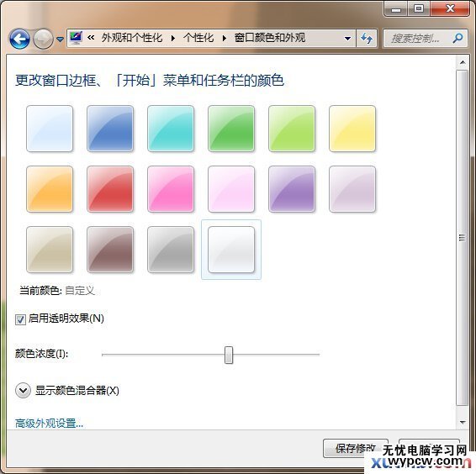Click the 保存修改 button
The width and height of the screenshot is (476, 474).
pyautogui.click(x=356, y=448)
